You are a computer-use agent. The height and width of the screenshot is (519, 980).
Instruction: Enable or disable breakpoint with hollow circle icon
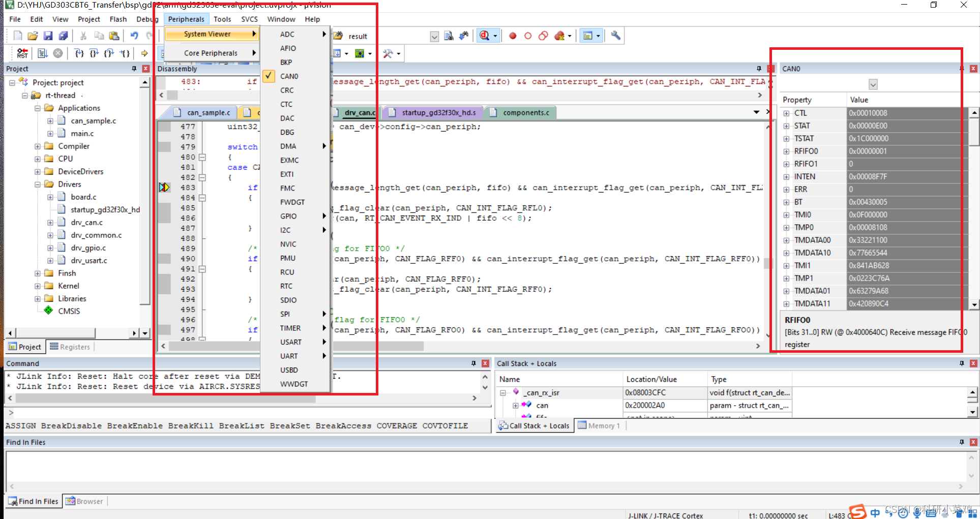pyautogui.click(x=528, y=36)
